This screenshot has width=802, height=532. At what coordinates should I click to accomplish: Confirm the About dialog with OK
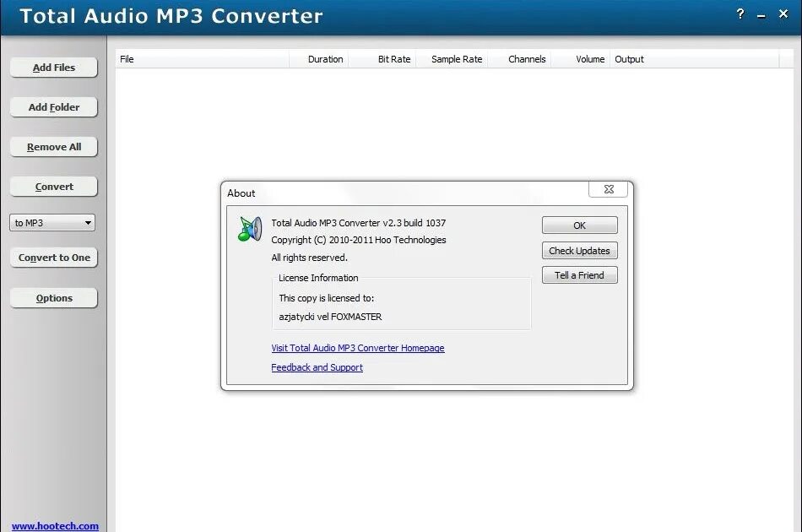579,225
